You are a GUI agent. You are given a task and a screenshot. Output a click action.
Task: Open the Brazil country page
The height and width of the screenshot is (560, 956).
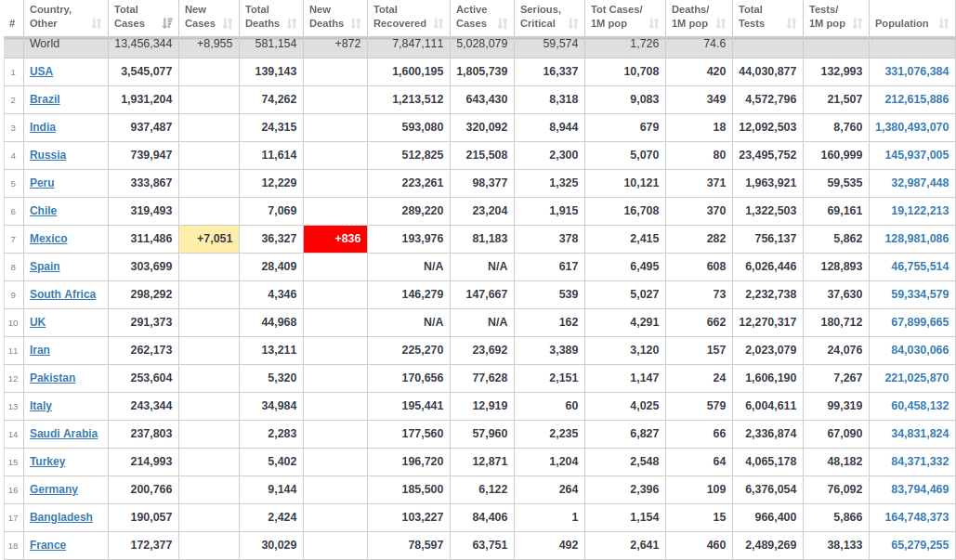46,99
